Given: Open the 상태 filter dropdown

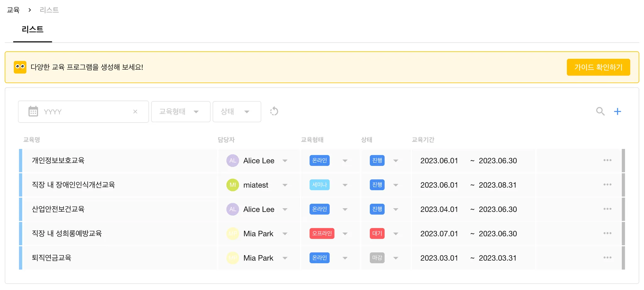Looking at the screenshot, I should (237, 111).
